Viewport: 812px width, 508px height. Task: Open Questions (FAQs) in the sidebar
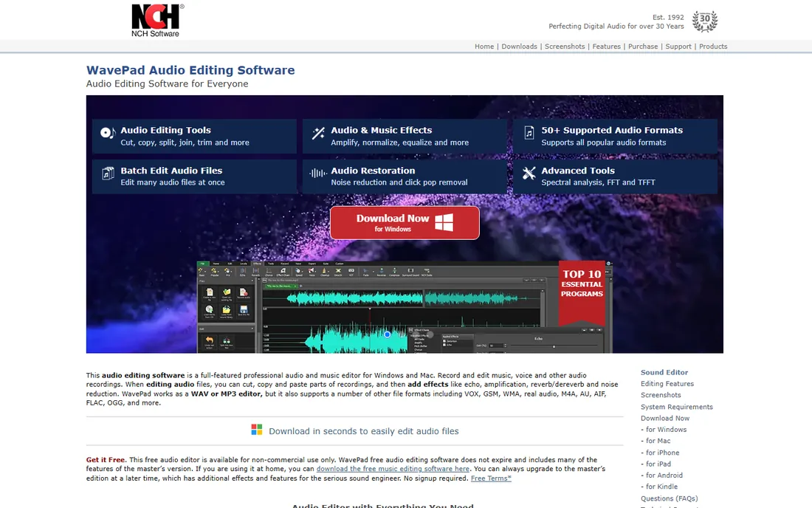(669, 498)
